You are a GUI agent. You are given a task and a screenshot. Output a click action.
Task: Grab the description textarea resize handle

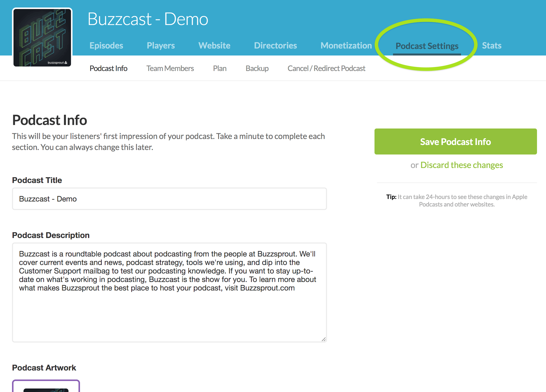tap(323, 339)
